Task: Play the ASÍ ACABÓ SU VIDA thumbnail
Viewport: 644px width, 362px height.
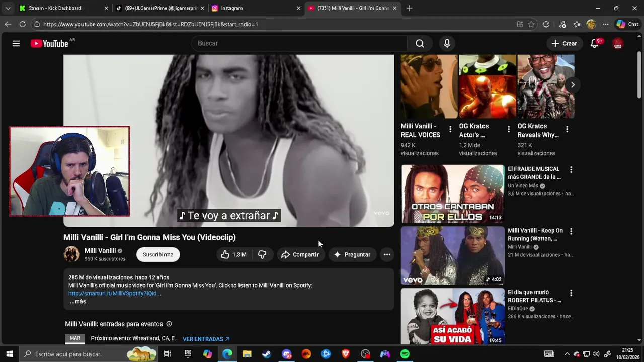Action: (453, 316)
